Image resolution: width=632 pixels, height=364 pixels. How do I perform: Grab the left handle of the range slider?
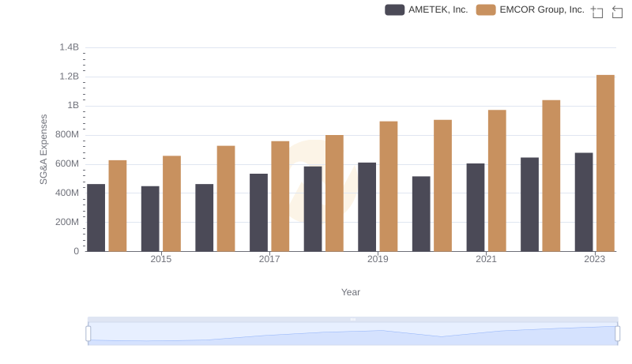pyautogui.click(x=88, y=333)
